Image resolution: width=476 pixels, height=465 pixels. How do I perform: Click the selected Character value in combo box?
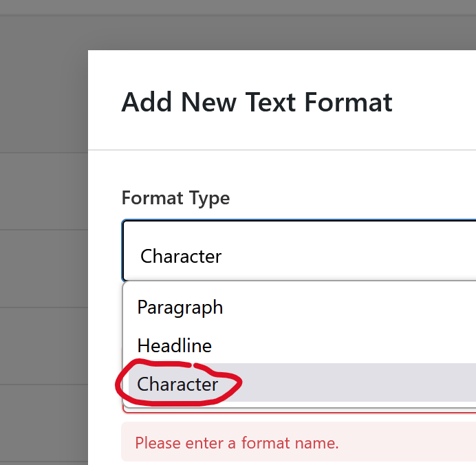pos(181,257)
